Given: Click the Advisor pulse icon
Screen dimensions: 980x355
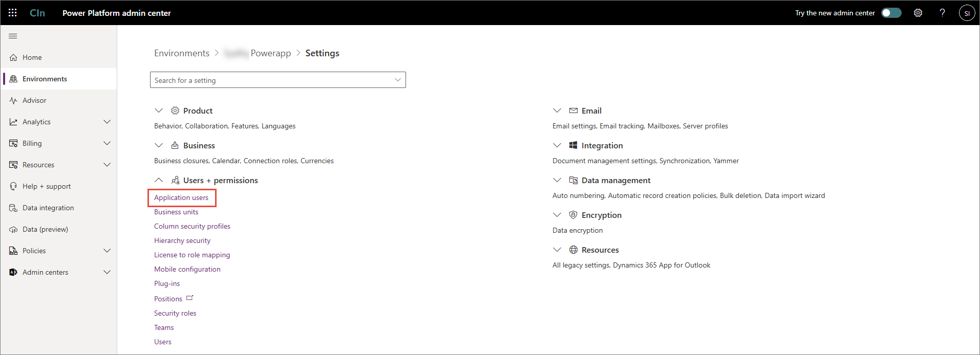Looking at the screenshot, I should click(13, 100).
